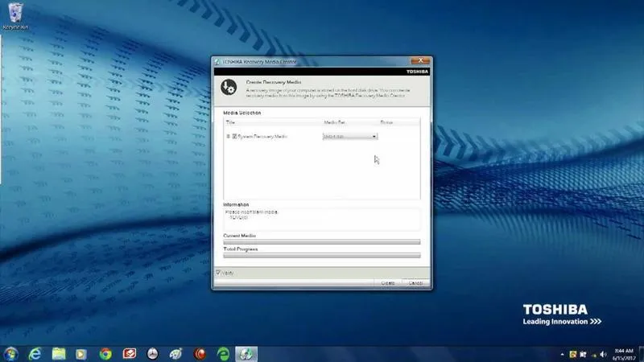Show hidden system tray icons arrow

(562, 354)
